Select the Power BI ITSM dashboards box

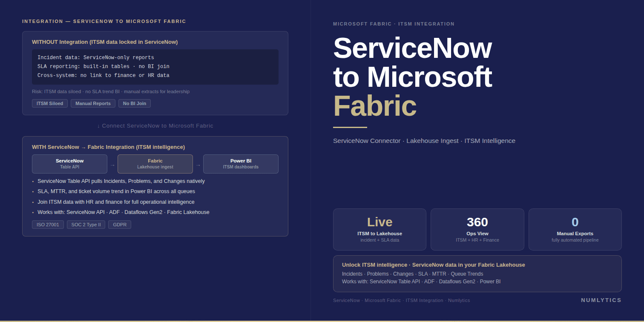click(241, 164)
